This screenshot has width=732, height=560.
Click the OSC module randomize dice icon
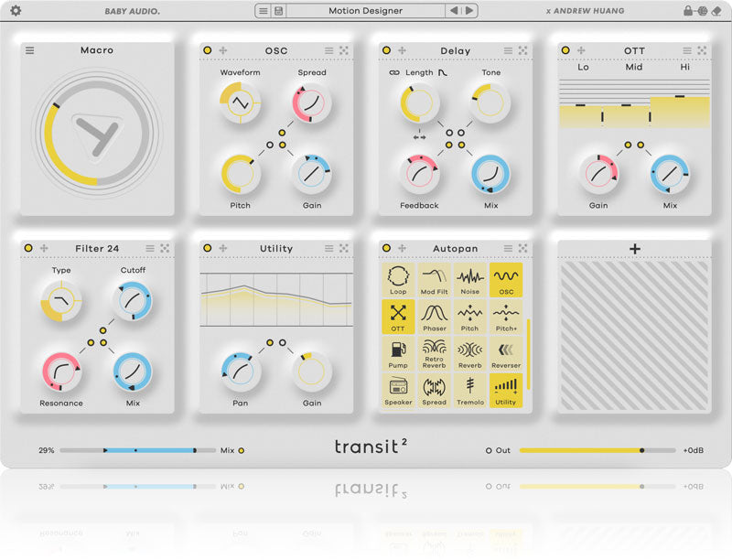344,50
